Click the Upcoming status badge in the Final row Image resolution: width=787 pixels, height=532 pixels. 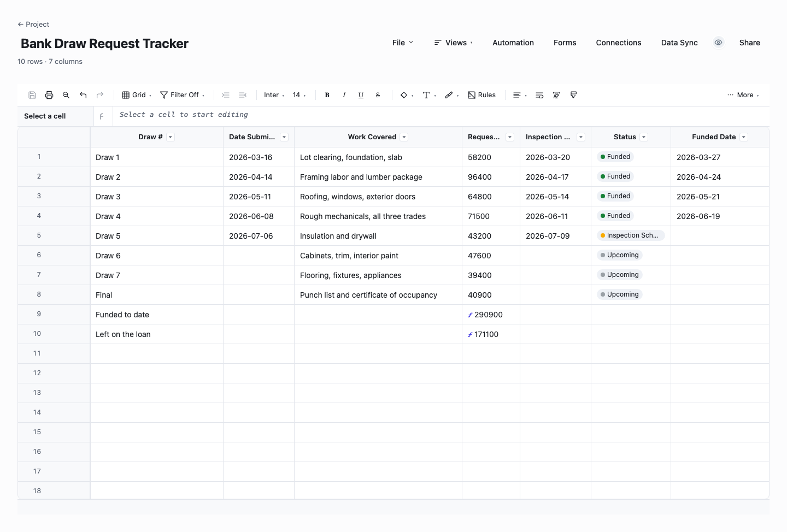[620, 294]
